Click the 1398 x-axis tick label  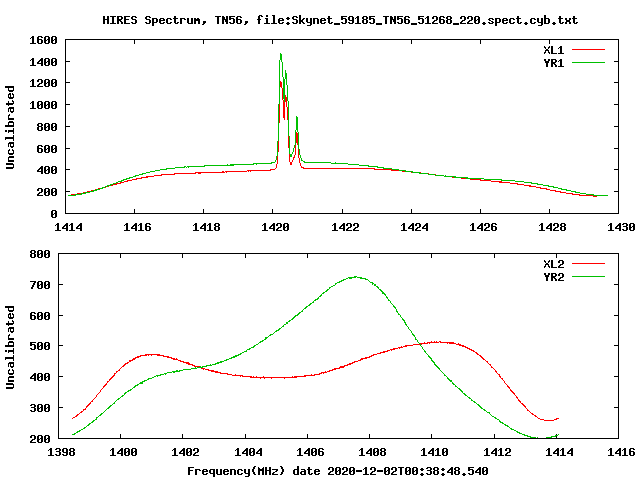(x=61, y=452)
